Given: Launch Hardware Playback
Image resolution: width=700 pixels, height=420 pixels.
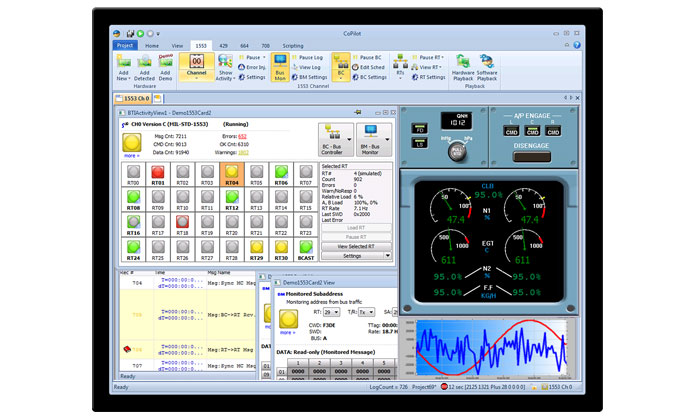Looking at the screenshot, I should [463, 67].
